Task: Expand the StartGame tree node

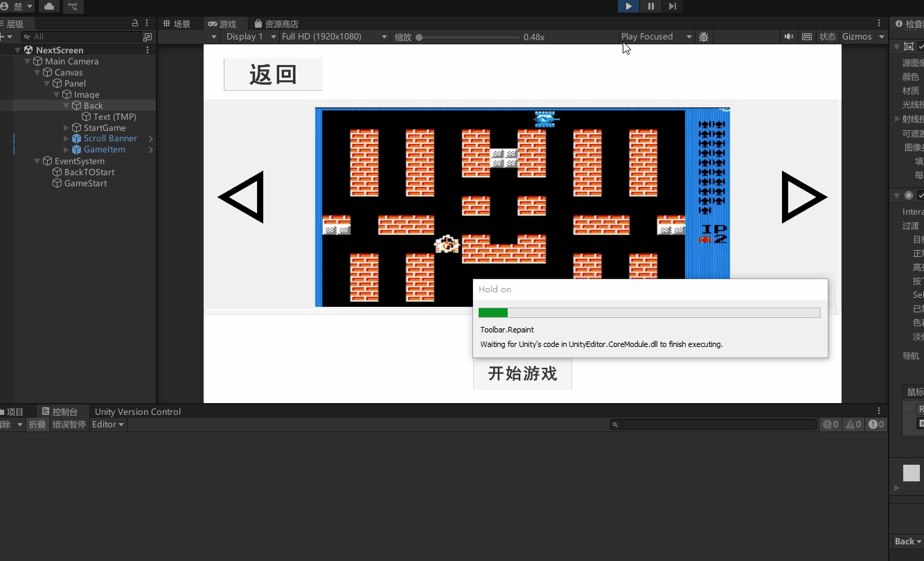Action: [x=66, y=127]
